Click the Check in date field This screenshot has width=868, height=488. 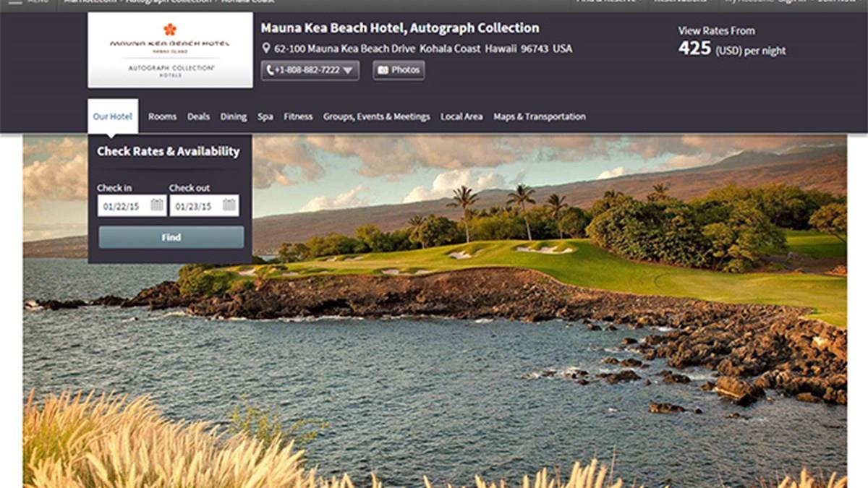click(x=122, y=206)
